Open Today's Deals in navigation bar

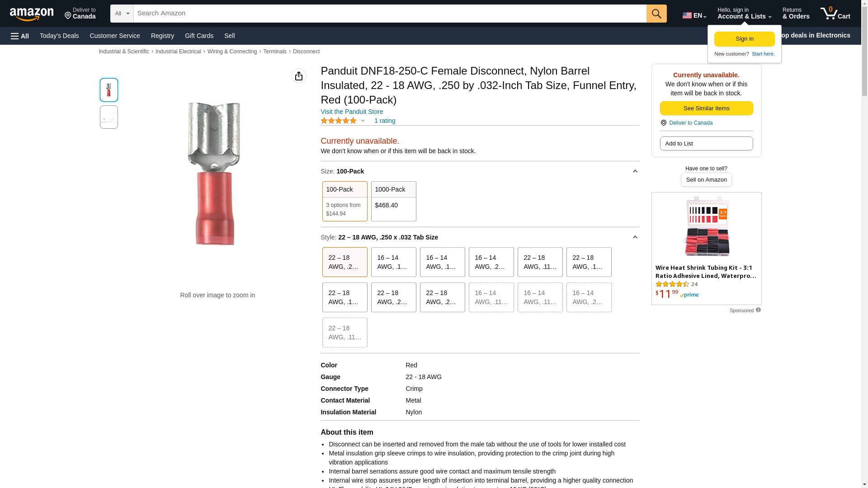59,36
